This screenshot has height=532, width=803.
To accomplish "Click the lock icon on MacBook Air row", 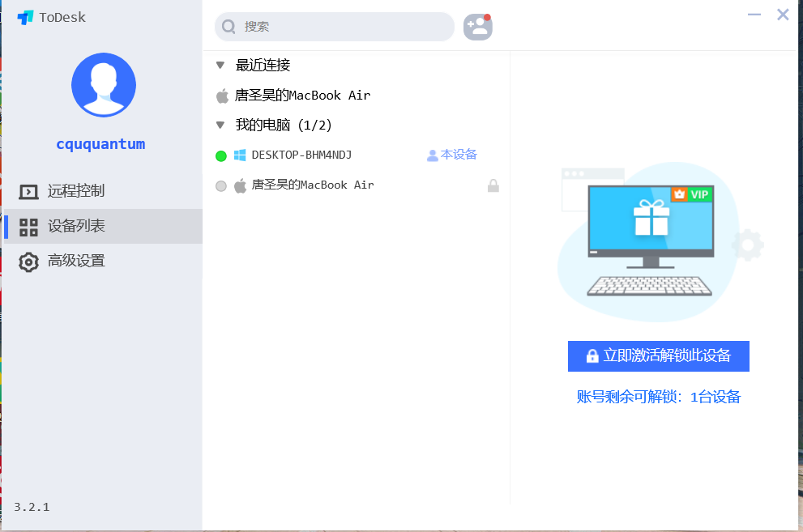I will [493, 185].
